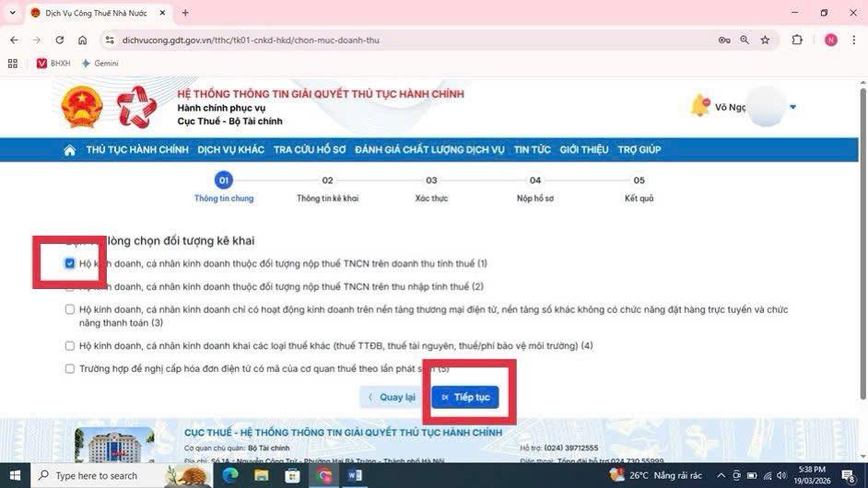
Task: Open the tab search chevron in Chrome
Action: [13, 12]
